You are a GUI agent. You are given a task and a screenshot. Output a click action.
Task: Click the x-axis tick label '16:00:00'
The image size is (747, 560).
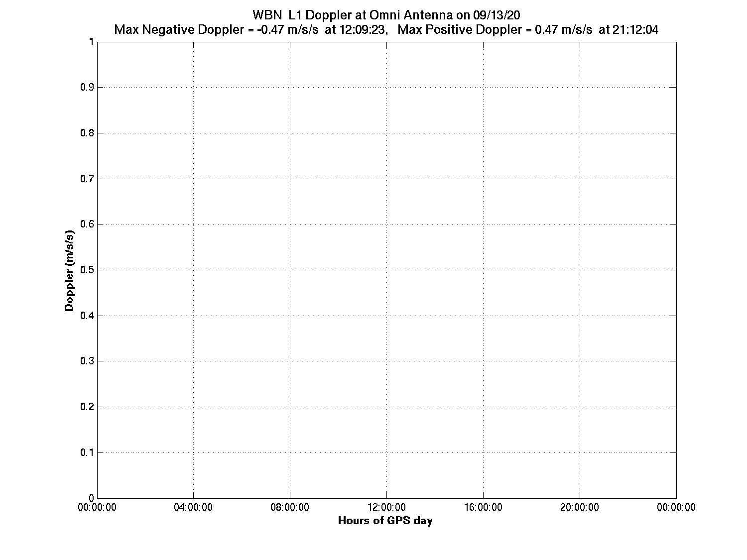tap(484, 507)
